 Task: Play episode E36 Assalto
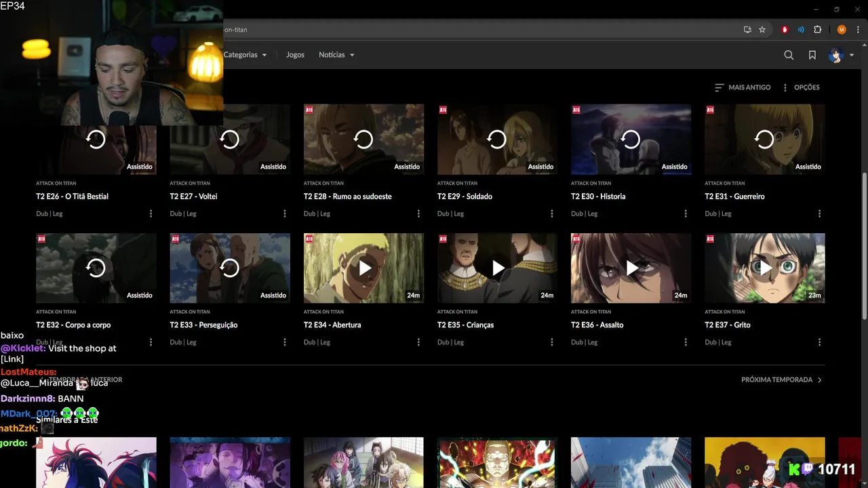point(631,268)
